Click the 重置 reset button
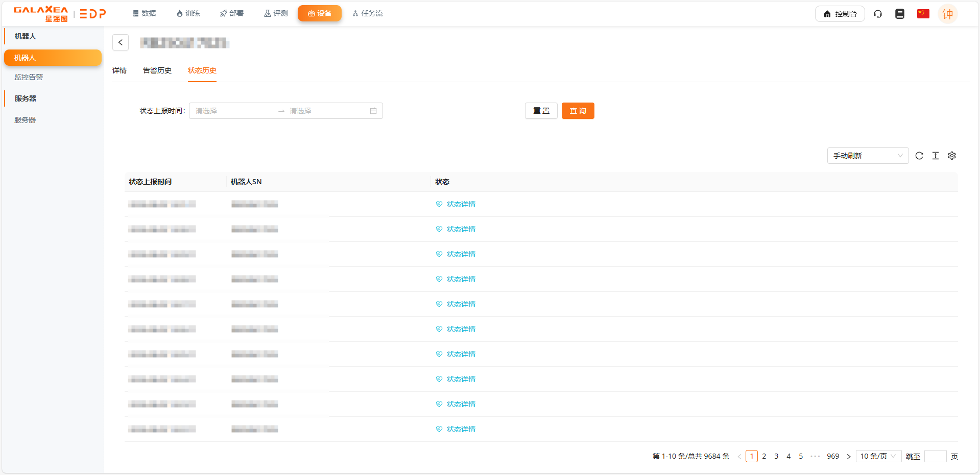The image size is (980, 475). (x=541, y=111)
